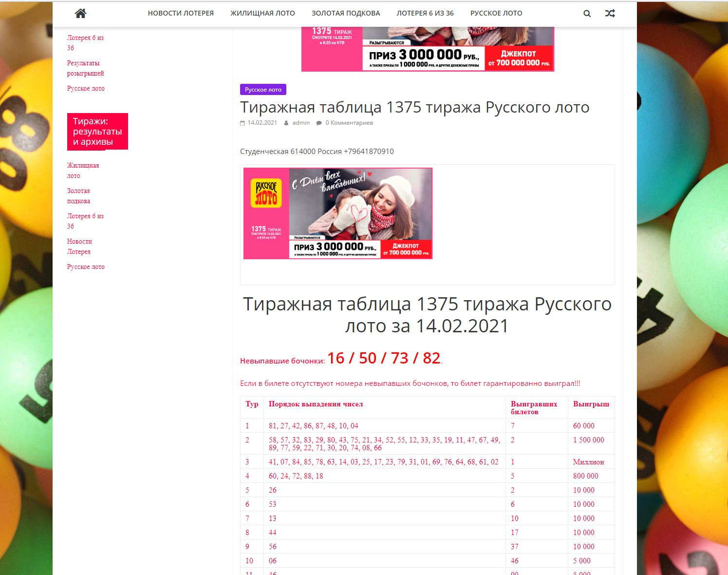Click the Тур column header
Viewport: 728px width, 575px height.
[x=252, y=404]
